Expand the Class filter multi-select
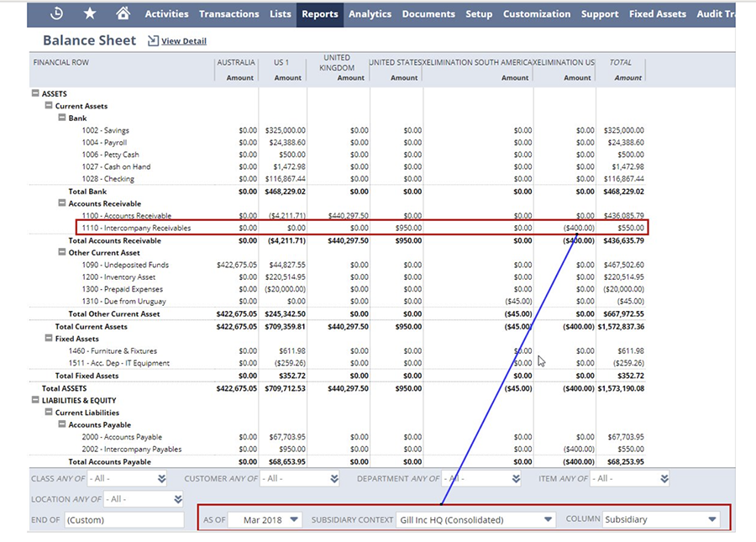Image resolution: width=756 pixels, height=542 pixels. pyautogui.click(x=161, y=478)
